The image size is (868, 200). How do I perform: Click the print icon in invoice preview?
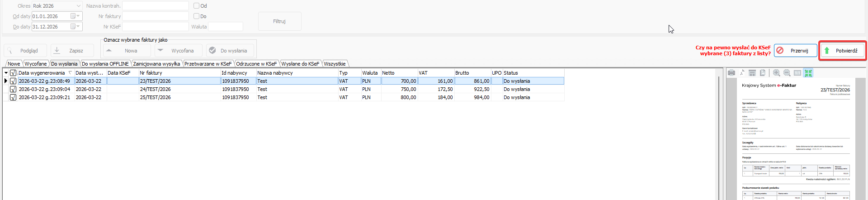(731, 73)
